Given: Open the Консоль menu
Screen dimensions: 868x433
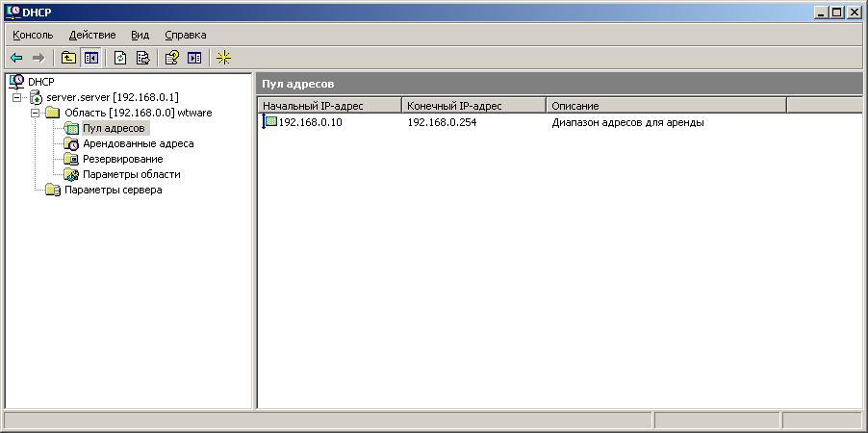Looking at the screenshot, I should tap(33, 35).
